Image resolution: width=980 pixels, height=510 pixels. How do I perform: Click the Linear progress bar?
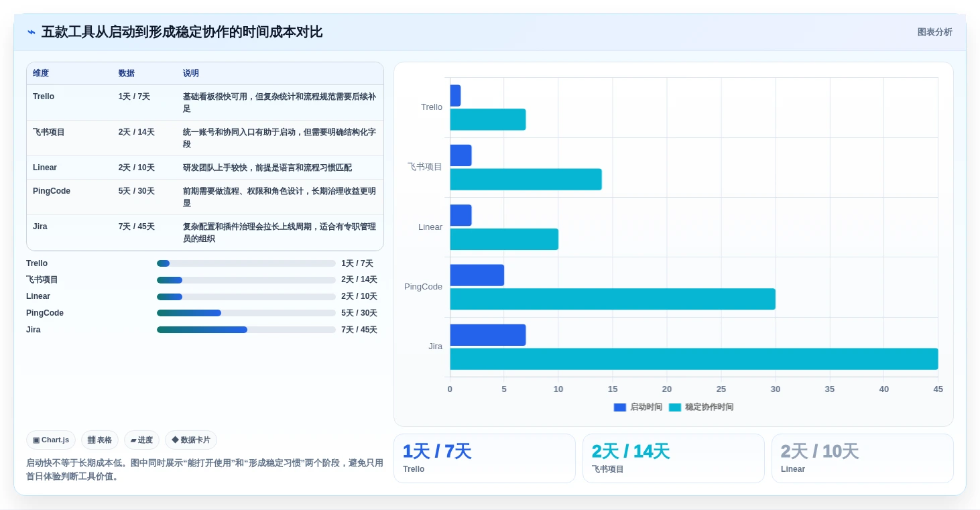(246, 297)
